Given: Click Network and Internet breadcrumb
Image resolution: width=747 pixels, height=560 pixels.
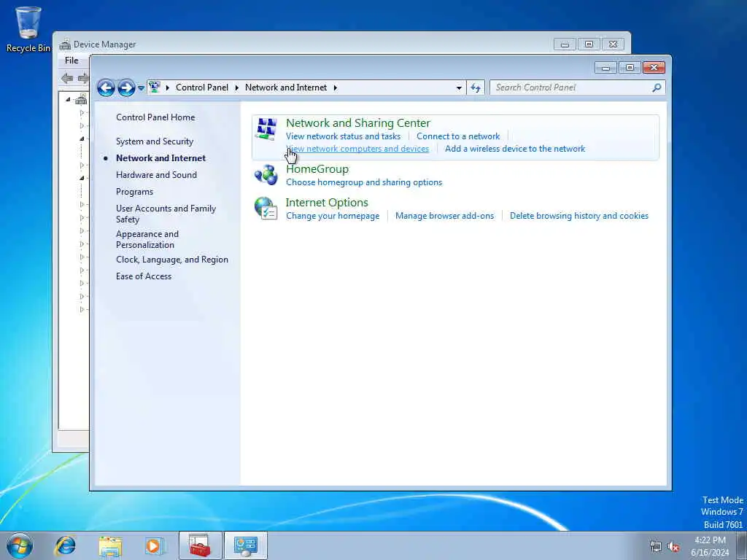Looking at the screenshot, I should pos(286,87).
